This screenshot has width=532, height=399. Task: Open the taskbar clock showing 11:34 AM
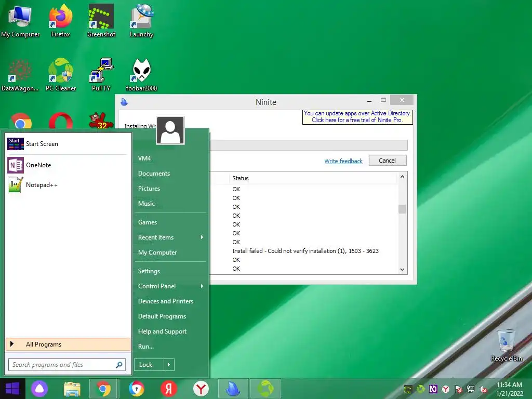tap(509, 389)
